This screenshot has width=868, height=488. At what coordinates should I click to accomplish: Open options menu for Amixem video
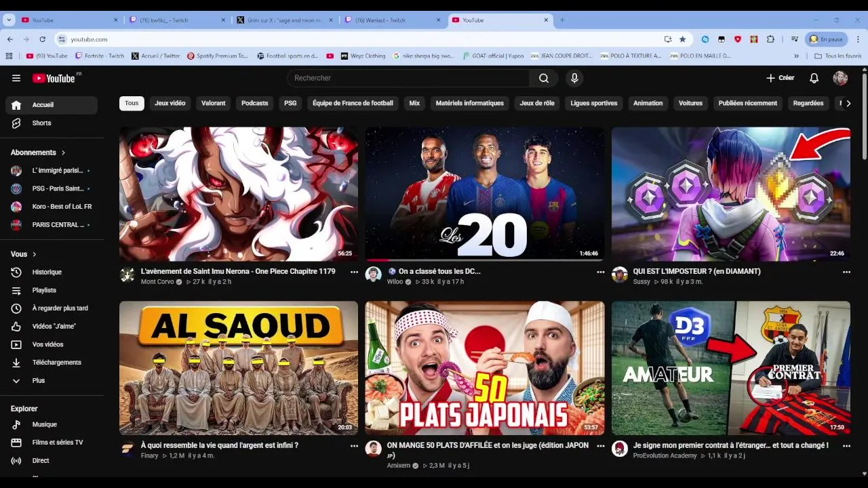tap(600, 446)
